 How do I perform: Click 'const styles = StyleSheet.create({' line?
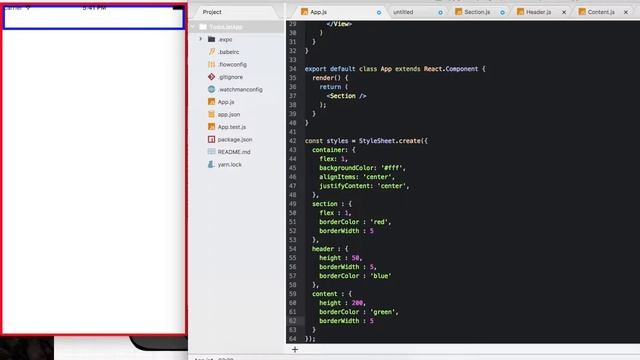coord(366,141)
